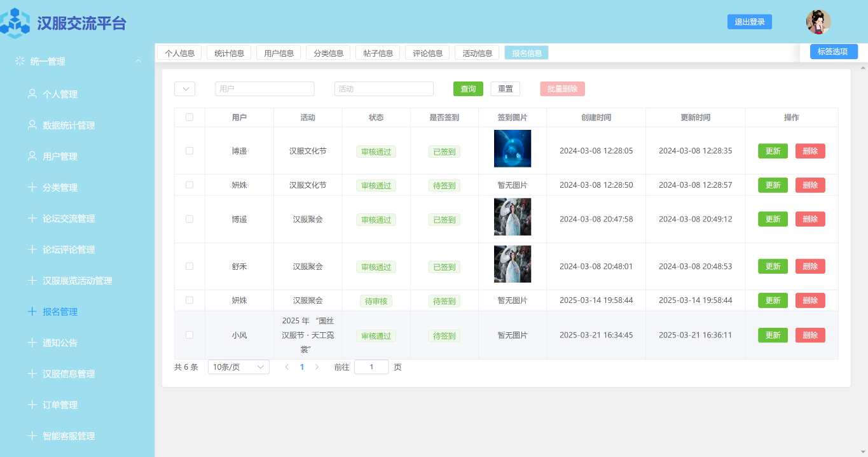The image size is (868, 457).
Task: Open sign-in image in 2024-03-08 20:47:58 row
Action: click(x=513, y=217)
